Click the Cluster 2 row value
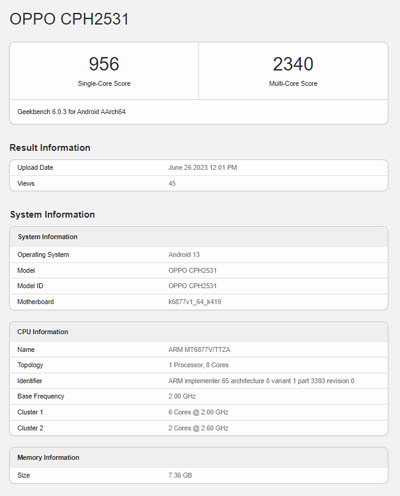Viewport: 400px width, 496px height. point(198,428)
